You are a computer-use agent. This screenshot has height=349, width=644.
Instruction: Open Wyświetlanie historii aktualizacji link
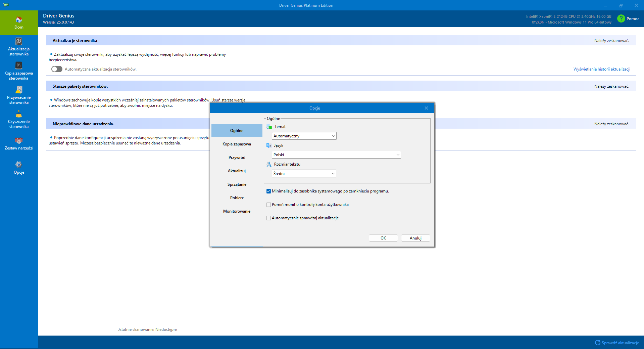[x=602, y=69]
